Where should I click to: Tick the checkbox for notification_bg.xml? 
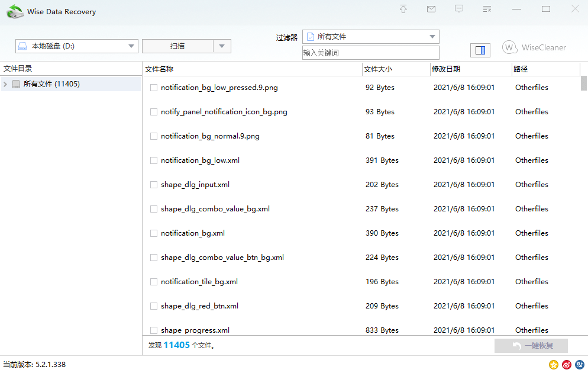click(x=154, y=233)
